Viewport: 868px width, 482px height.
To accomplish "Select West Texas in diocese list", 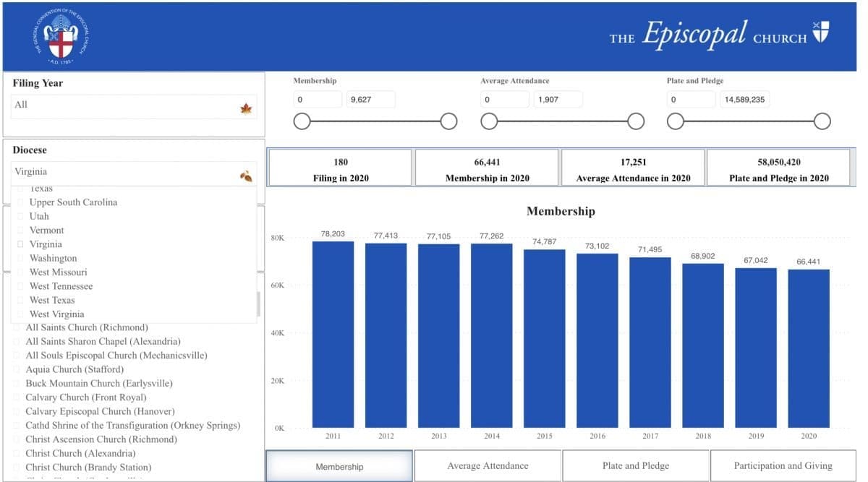I will point(21,300).
